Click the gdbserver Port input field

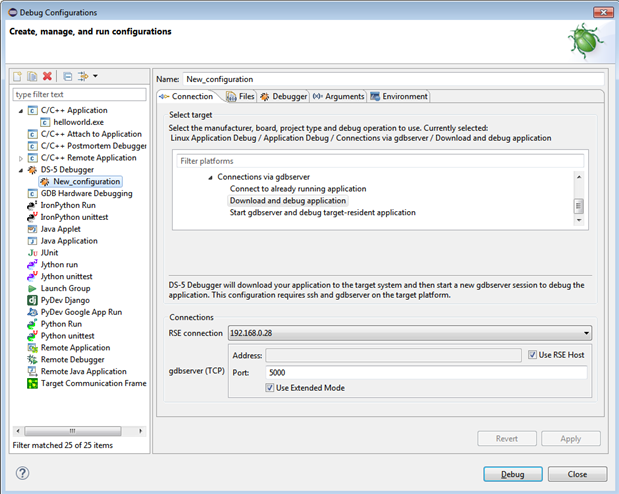click(426, 372)
